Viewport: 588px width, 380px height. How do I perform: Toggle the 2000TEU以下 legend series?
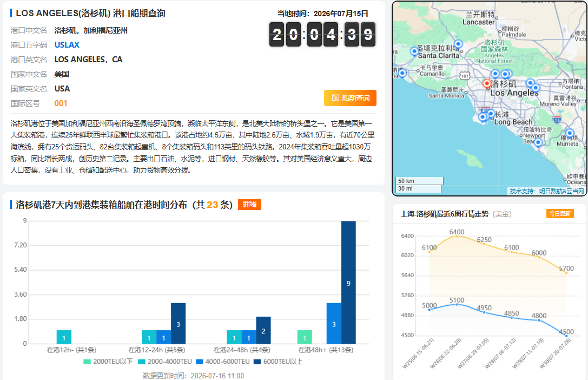tap(108, 362)
